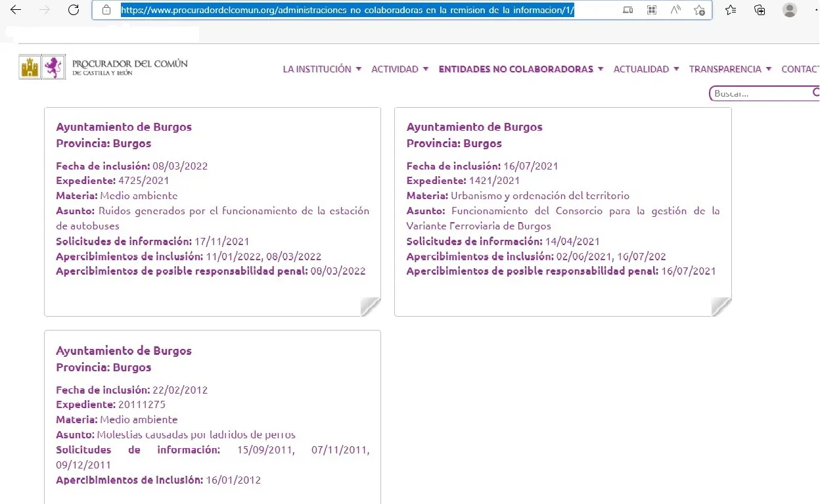The height and width of the screenshot is (504, 820).
Task: Open the Read aloud icon in address bar
Action: tap(675, 10)
